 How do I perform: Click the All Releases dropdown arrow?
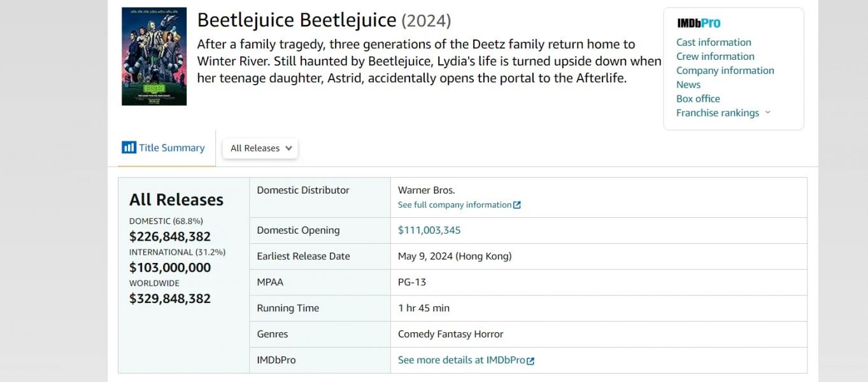click(x=288, y=148)
